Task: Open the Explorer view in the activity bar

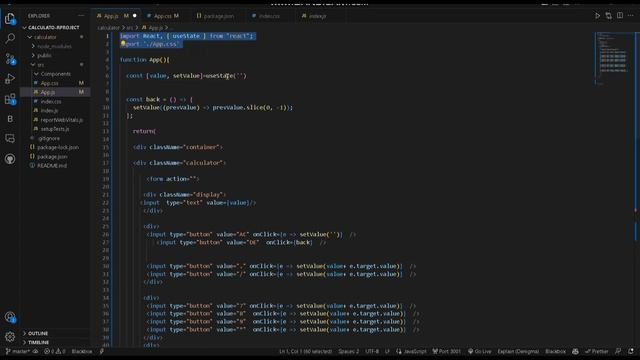Action: click(x=10, y=18)
